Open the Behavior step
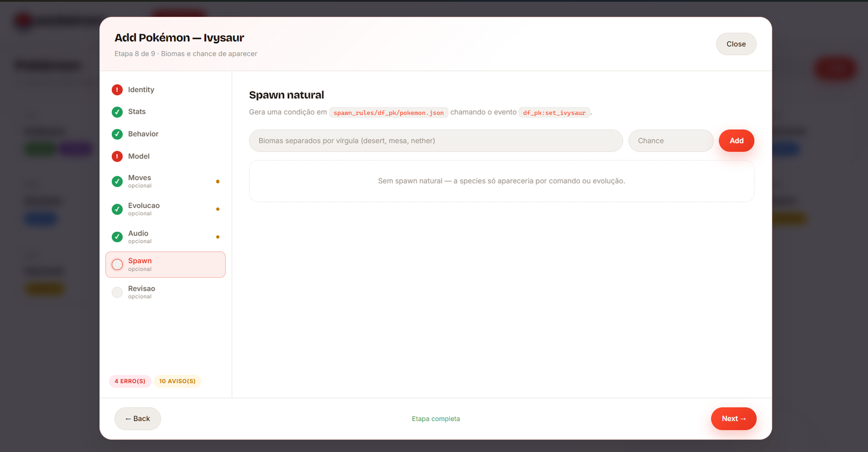 point(165,134)
